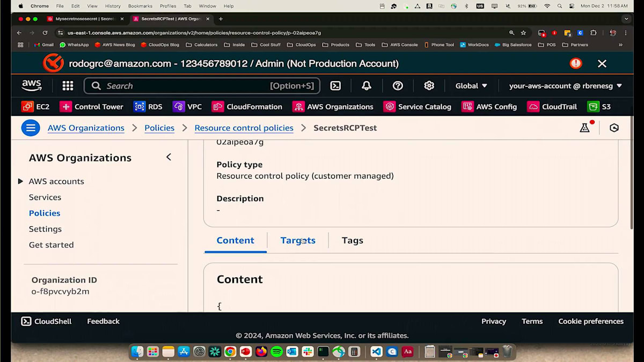The width and height of the screenshot is (644, 362).
Task: Click the Chrome address bar URL
Action: pos(194,33)
